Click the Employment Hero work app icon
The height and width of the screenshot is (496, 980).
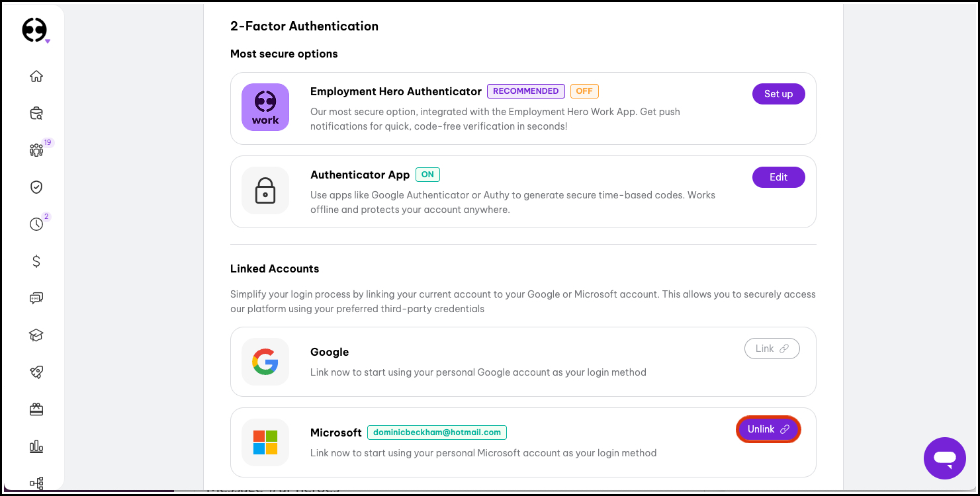265,107
